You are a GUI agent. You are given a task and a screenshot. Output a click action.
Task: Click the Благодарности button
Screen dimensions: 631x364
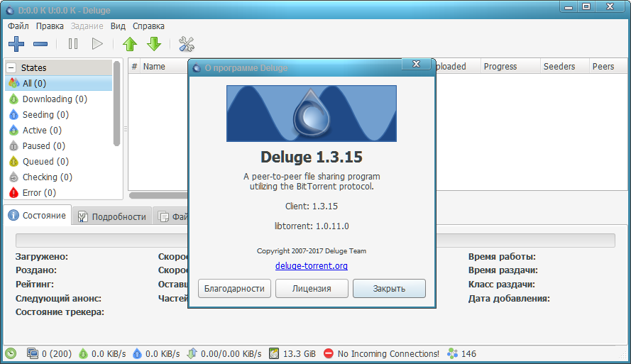tap(234, 288)
